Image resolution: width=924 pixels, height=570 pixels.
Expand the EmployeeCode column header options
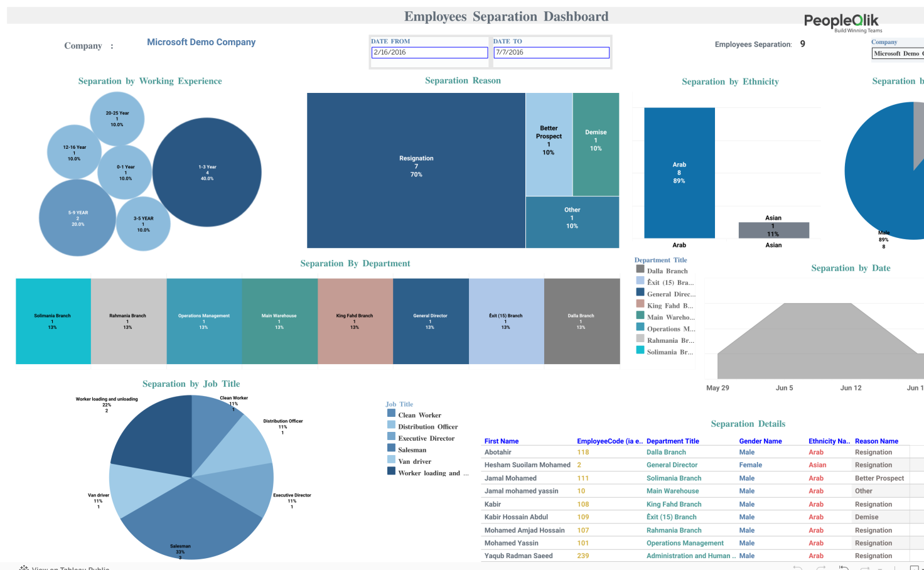tap(610, 441)
